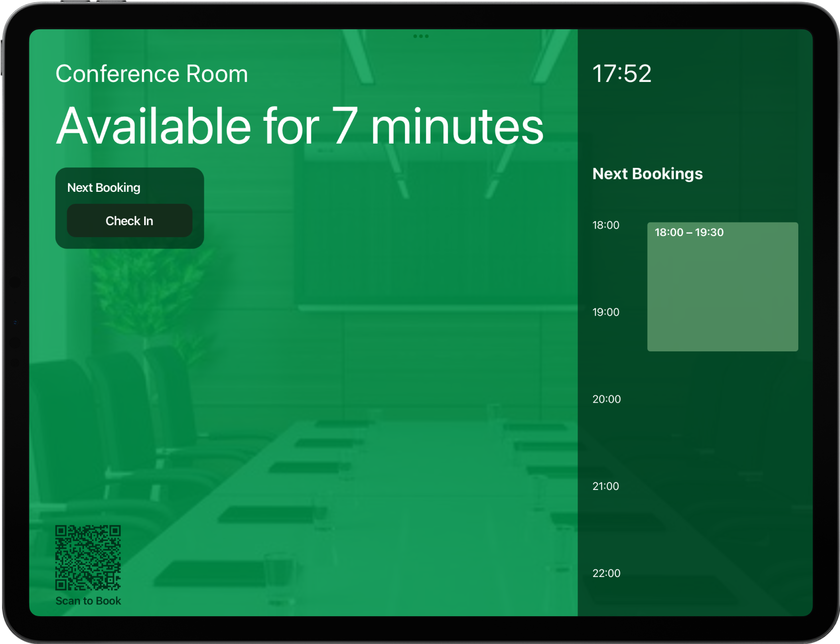
Task: Tap the 20:00 timeline label
Action: point(606,399)
